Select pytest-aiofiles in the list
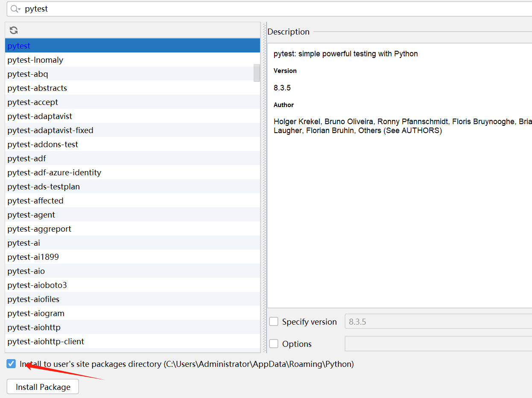The width and height of the screenshot is (532, 398). pos(132,299)
